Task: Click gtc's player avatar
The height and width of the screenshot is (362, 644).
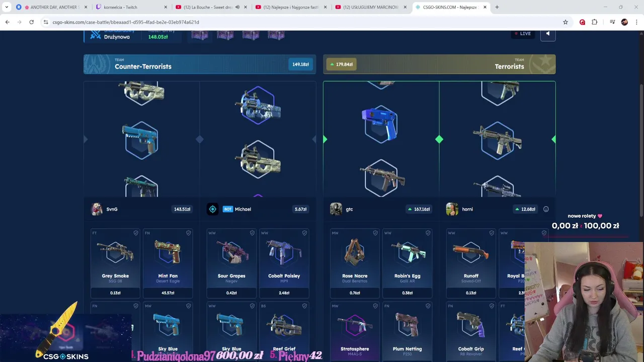Action: pyautogui.click(x=336, y=209)
